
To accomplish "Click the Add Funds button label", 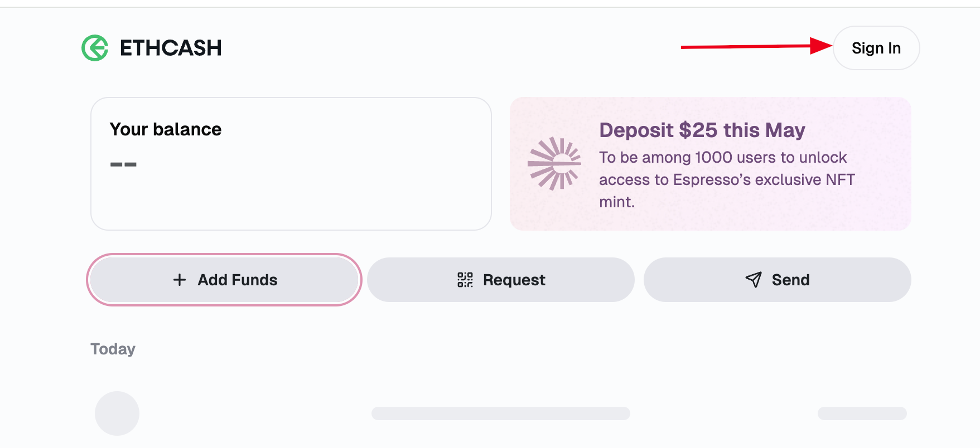I will click(238, 280).
